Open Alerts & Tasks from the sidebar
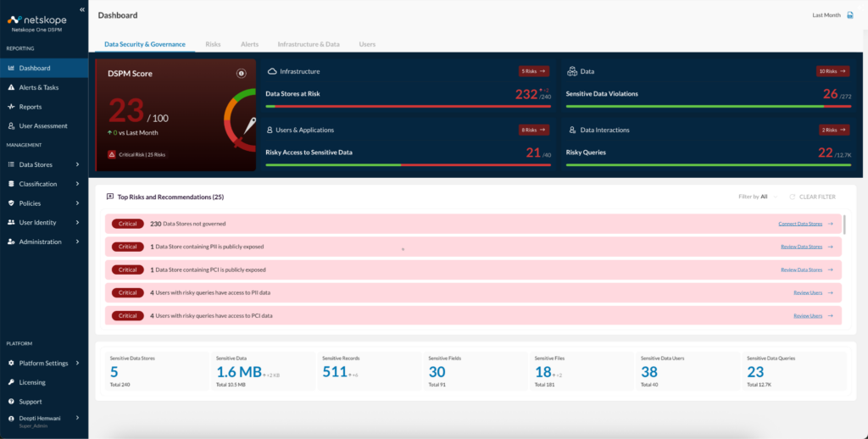The height and width of the screenshot is (439, 868). (38, 87)
